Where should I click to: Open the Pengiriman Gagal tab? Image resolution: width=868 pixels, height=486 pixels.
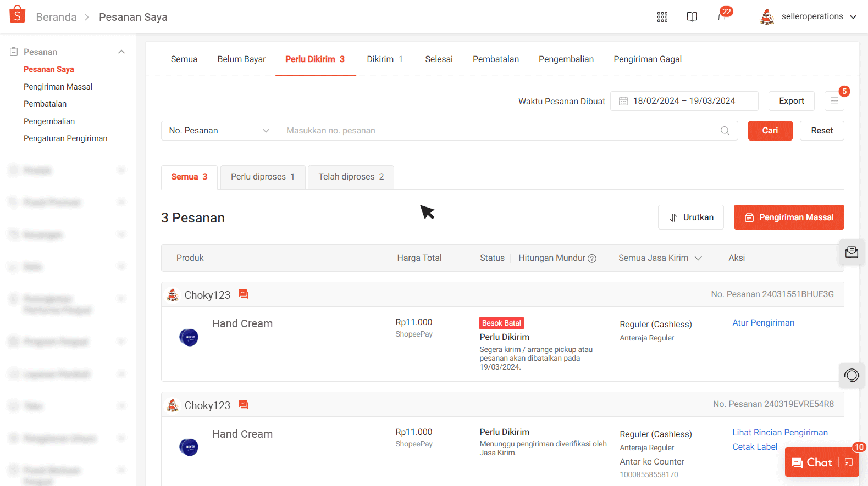[x=648, y=59]
